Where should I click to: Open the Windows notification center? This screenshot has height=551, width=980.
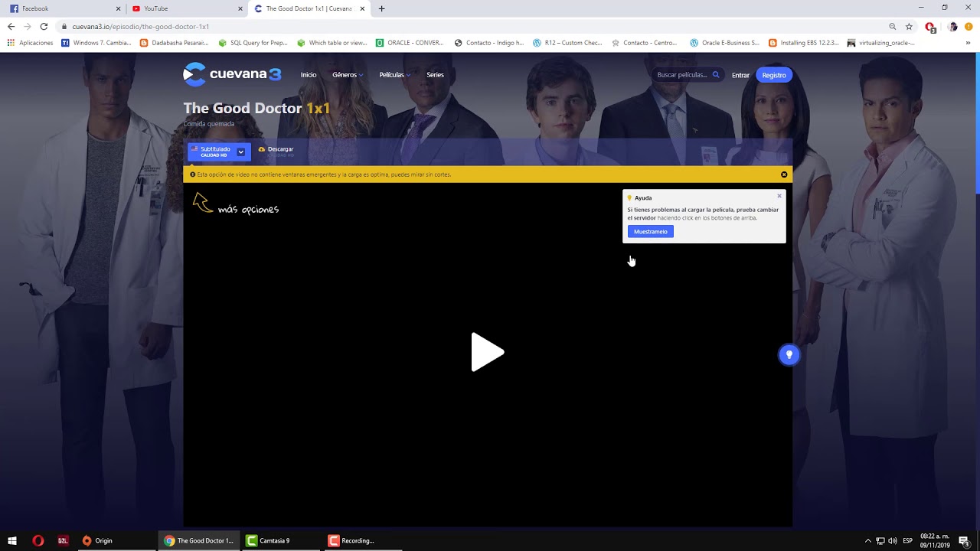[x=964, y=540]
